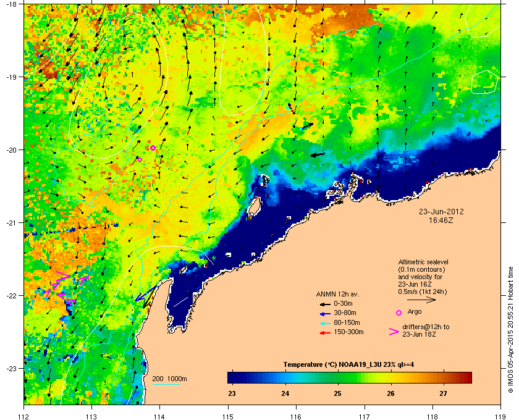The height and width of the screenshot is (420, 519).
Task: Click longitude axis label 112
Action: click(24, 417)
